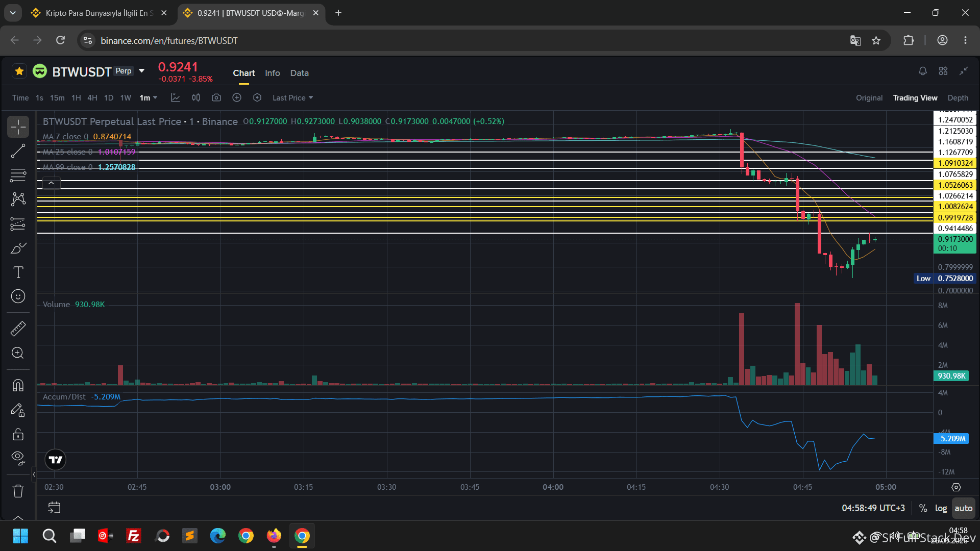980x551 pixels.
Task: Switch to the Info tab
Action: tap(272, 73)
